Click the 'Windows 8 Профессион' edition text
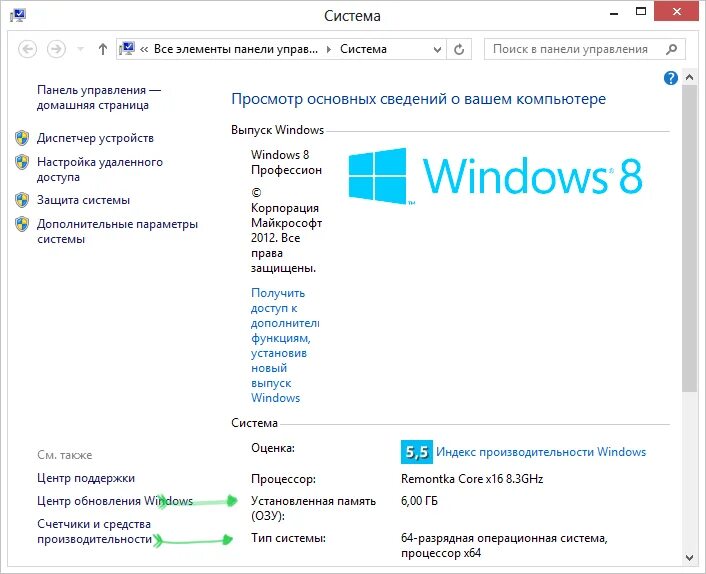 point(286,162)
